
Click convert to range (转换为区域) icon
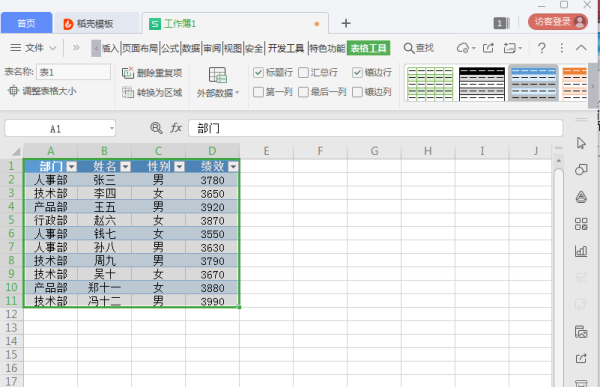click(x=127, y=92)
